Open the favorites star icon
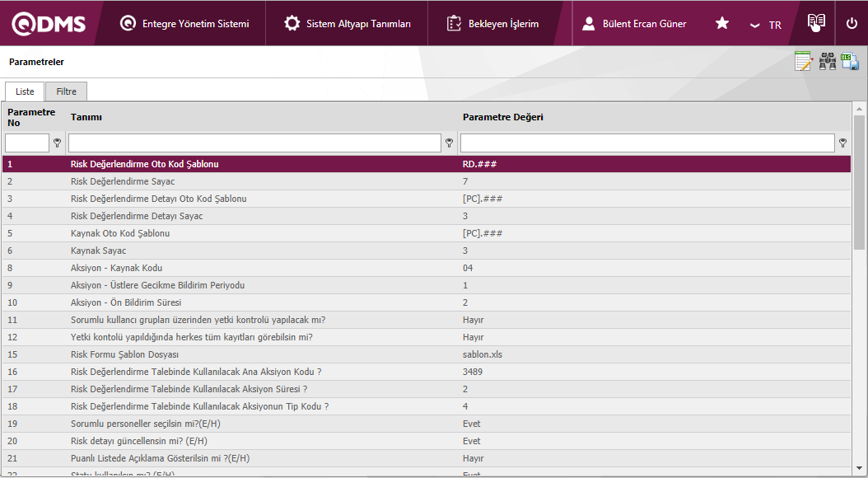868x478 pixels. point(722,24)
